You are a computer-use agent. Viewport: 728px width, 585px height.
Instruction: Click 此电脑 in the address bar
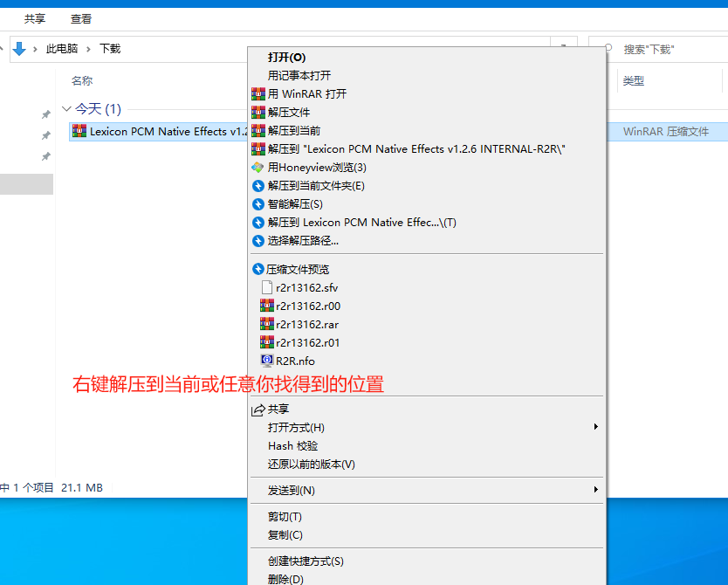[x=62, y=49]
